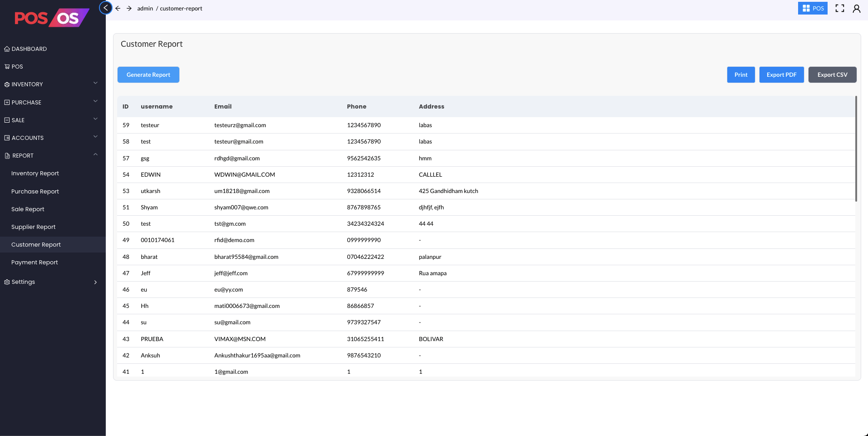Toggle fullscreen mode icon
The image size is (868, 436).
(839, 8)
